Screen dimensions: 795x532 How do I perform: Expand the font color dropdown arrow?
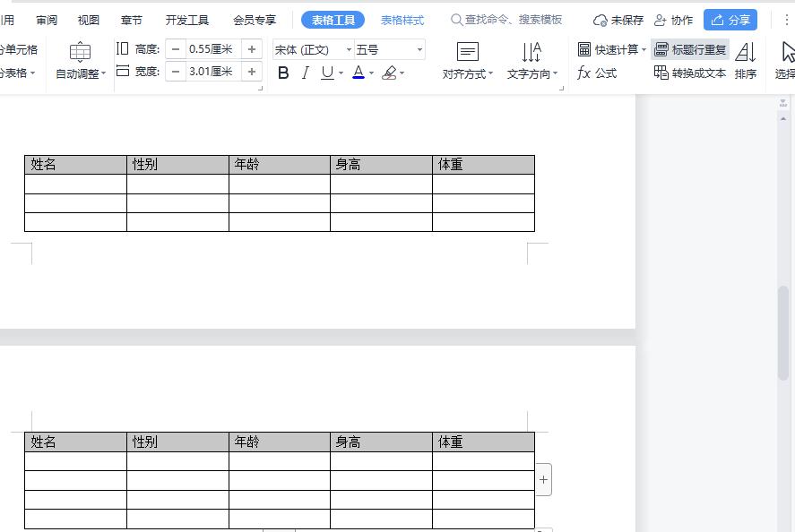pos(372,73)
